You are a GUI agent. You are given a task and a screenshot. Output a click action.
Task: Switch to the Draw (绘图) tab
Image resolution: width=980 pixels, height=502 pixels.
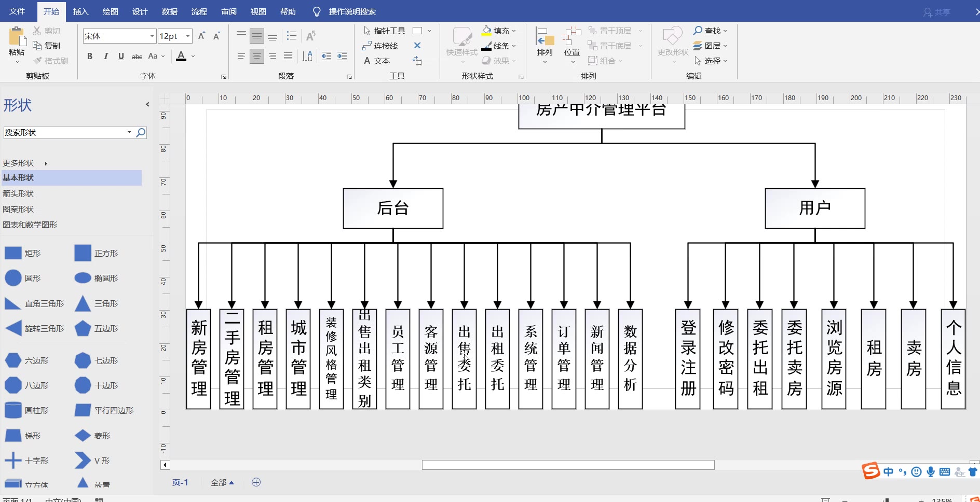[x=110, y=11]
